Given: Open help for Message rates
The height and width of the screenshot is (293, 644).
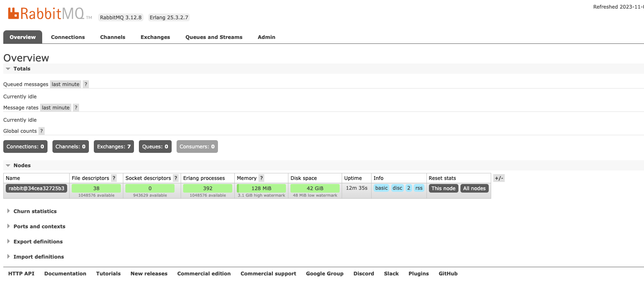Looking at the screenshot, I should (76, 108).
